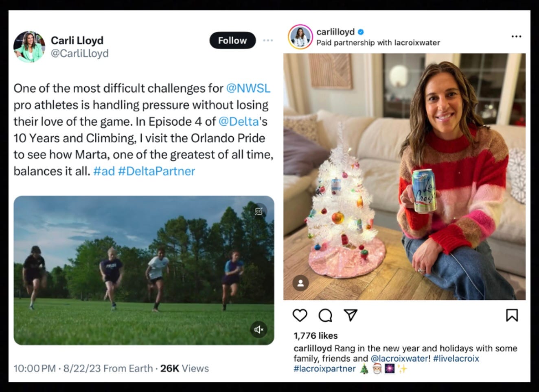Open the @NWSL mention link
This screenshot has width=539, height=392.
[x=248, y=88]
